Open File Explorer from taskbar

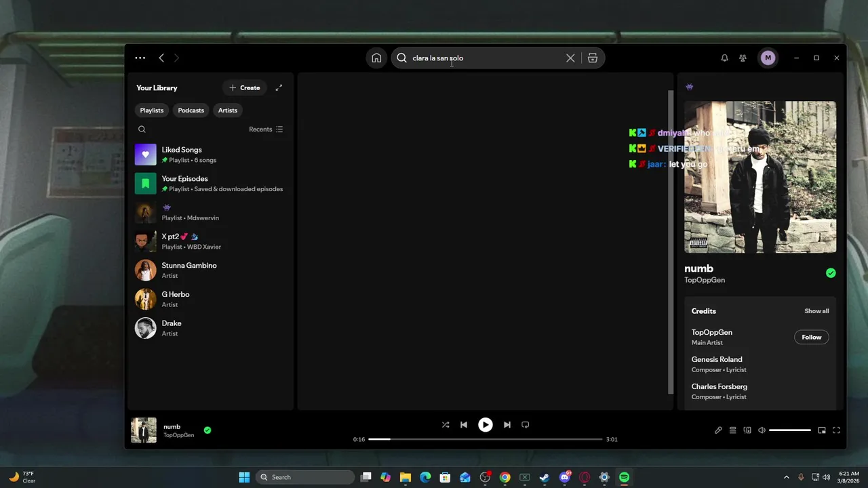406,477
